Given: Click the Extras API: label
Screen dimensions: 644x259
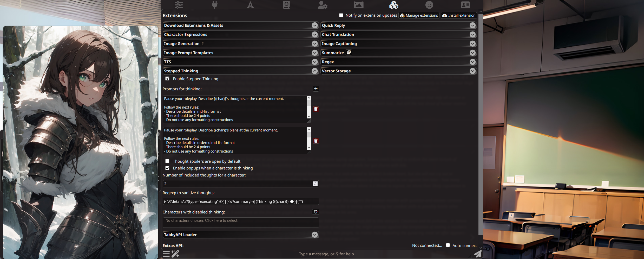Looking at the screenshot, I should (x=173, y=245).
